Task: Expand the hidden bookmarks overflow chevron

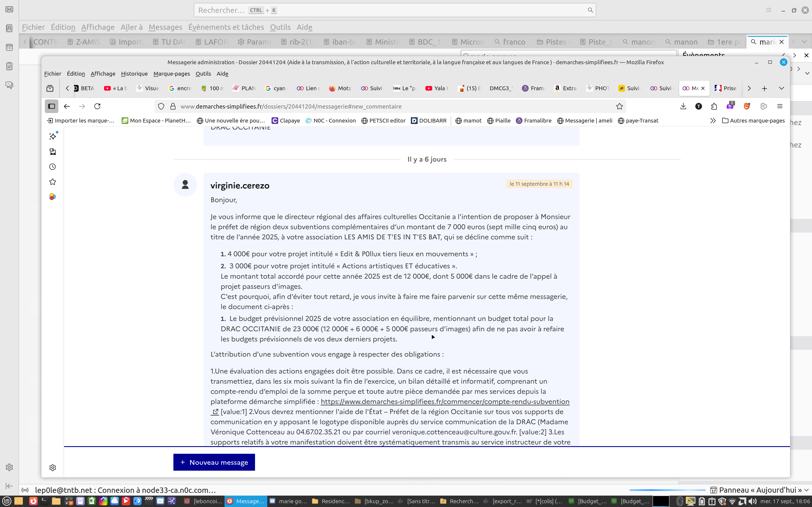Action: pos(713,121)
